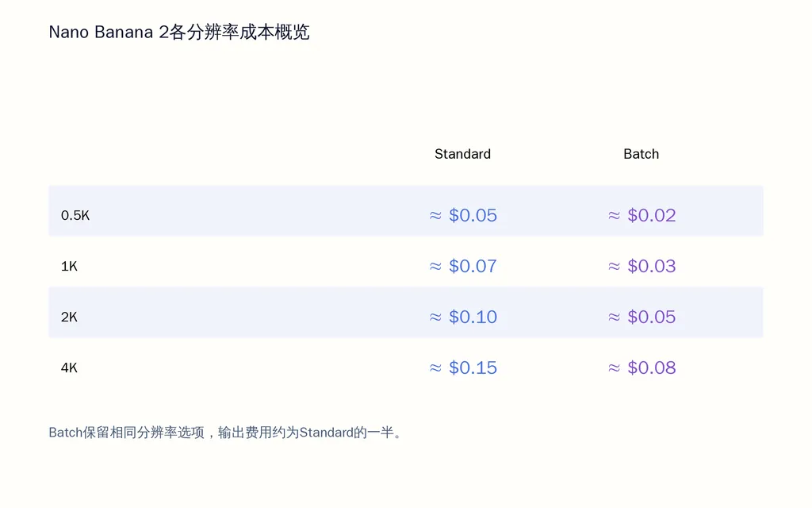Click the 2K row label
The image size is (812, 508).
(x=69, y=317)
